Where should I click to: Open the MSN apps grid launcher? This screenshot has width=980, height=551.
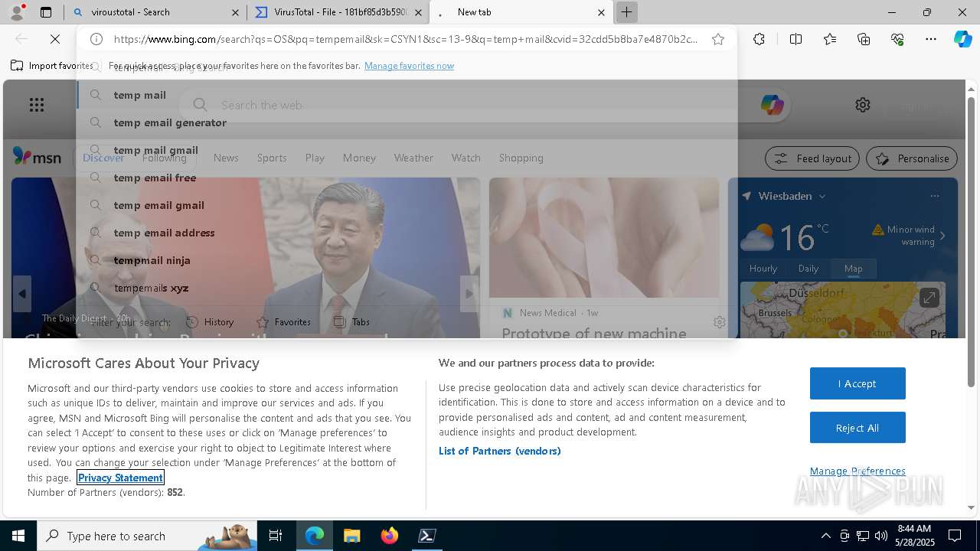pos(37,105)
